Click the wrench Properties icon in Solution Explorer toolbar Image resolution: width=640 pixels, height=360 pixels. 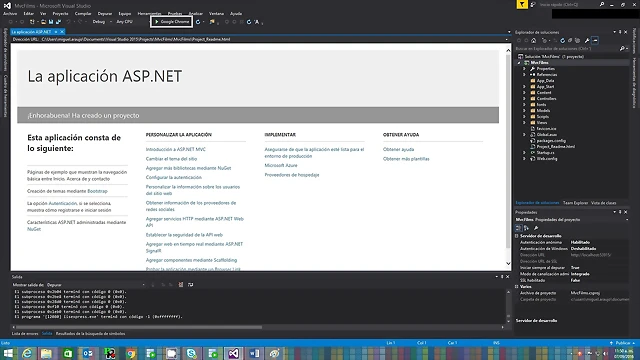587,40
